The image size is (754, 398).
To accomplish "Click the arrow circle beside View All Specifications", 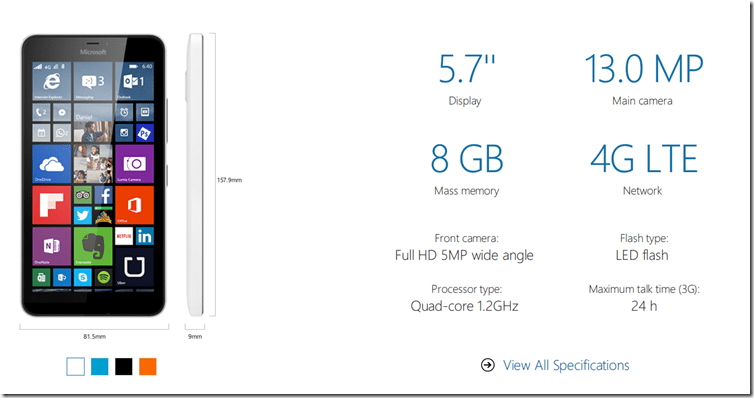I will tap(488, 365).
